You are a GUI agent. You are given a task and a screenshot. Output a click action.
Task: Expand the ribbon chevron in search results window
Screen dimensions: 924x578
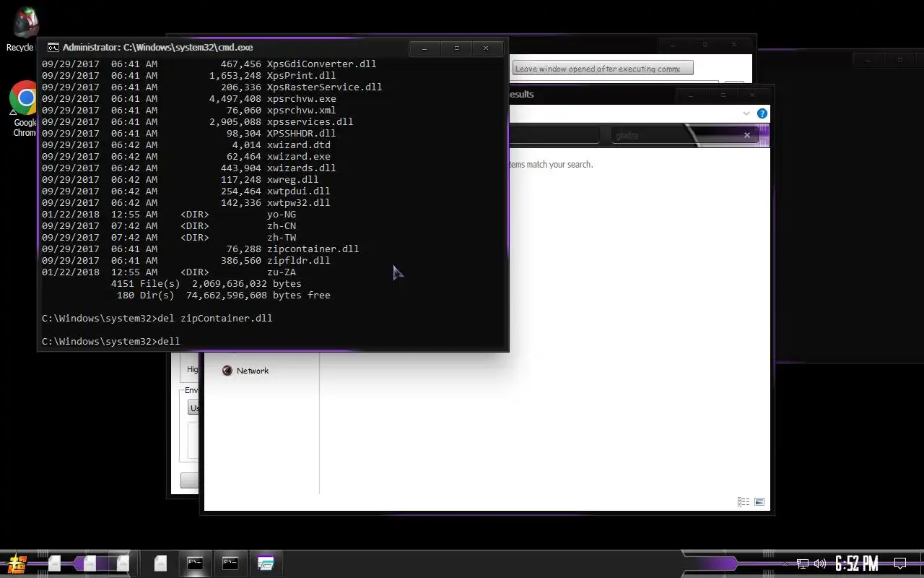click(746, 113)
